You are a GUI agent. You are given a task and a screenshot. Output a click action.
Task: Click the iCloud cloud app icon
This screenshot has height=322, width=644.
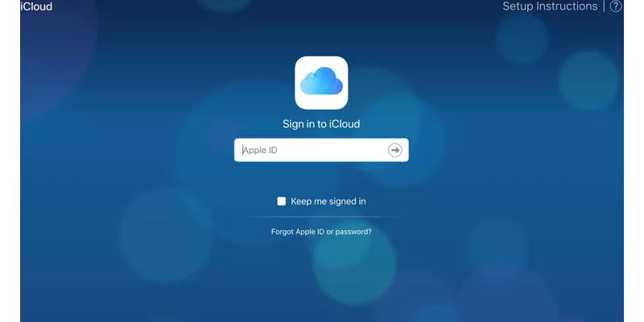tap(321, 83)
